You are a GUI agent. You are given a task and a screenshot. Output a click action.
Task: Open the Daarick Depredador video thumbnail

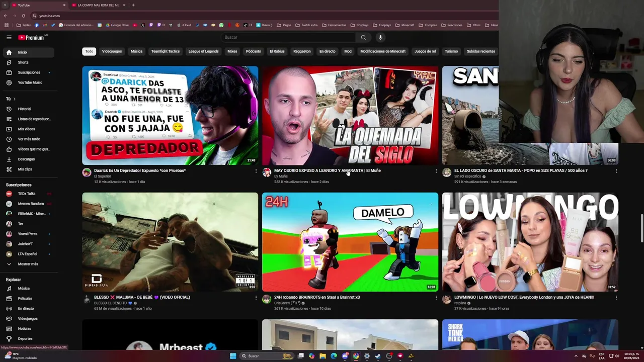click(170, 116)
